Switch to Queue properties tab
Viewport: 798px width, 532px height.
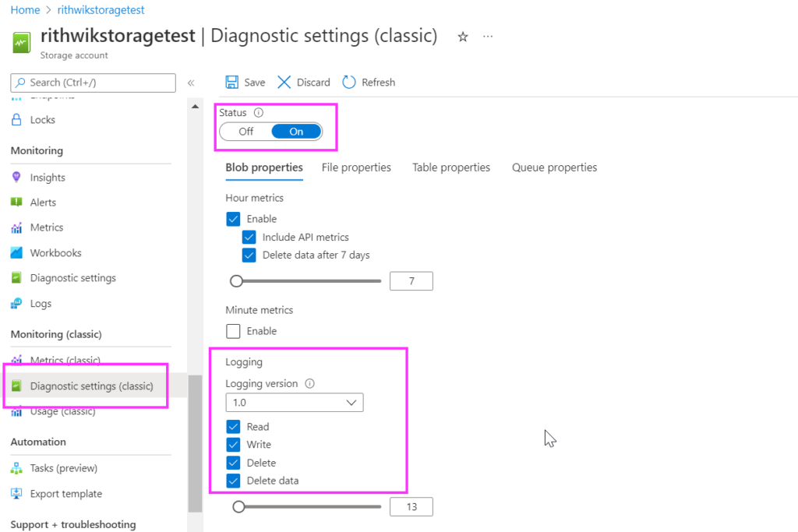[x=554, y=167]
